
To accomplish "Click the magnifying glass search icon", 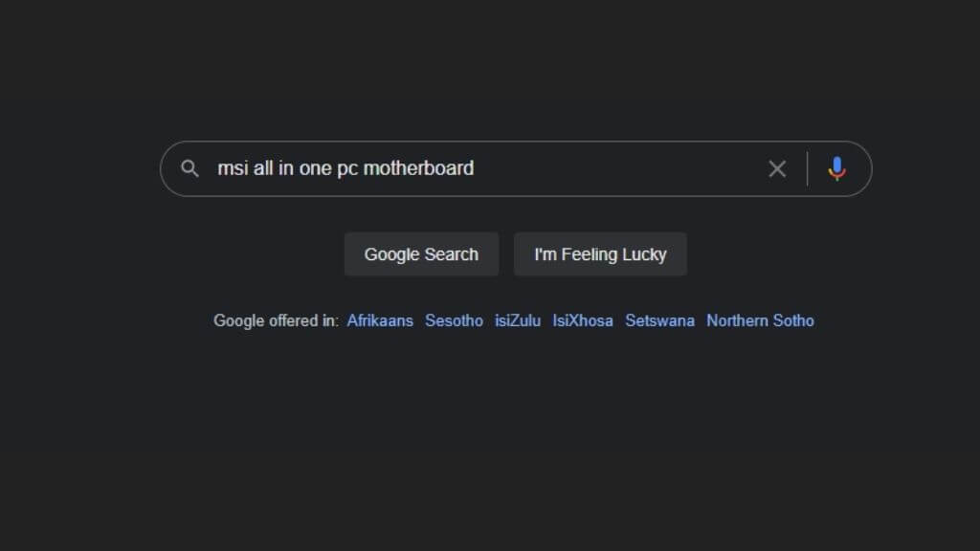I will point(190,169).
